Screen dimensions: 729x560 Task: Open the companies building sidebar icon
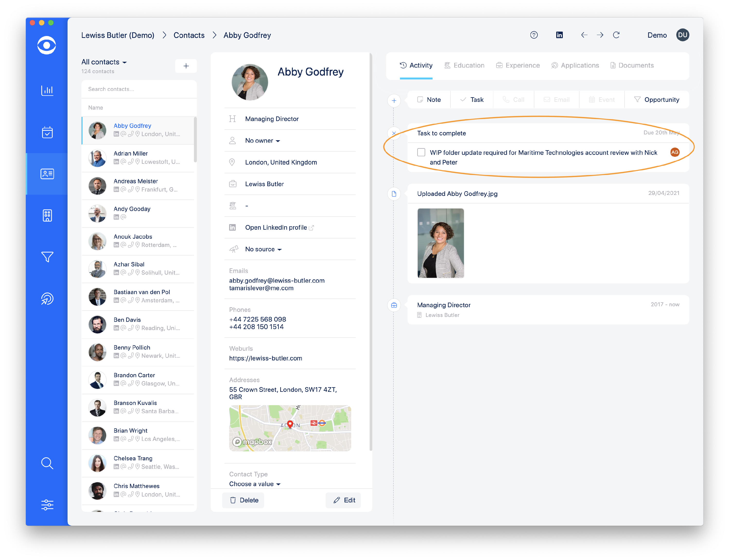(x=47, y=215)
